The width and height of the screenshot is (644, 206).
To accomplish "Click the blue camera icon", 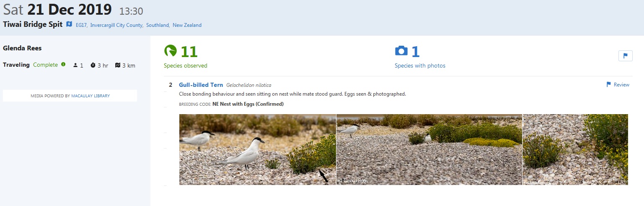I will pos(401,51).
